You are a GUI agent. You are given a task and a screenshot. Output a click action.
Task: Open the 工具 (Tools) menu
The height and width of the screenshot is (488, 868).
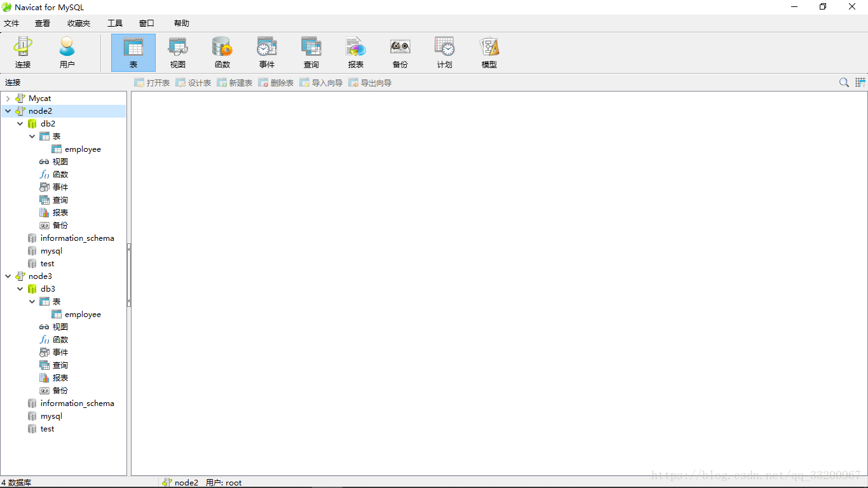(x=115, y=24)
